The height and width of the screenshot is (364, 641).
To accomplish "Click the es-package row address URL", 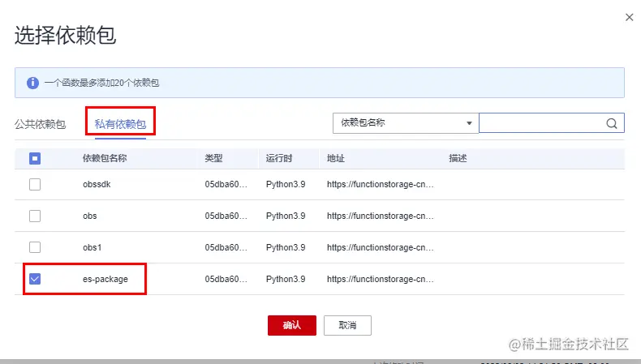I will 381,279.
